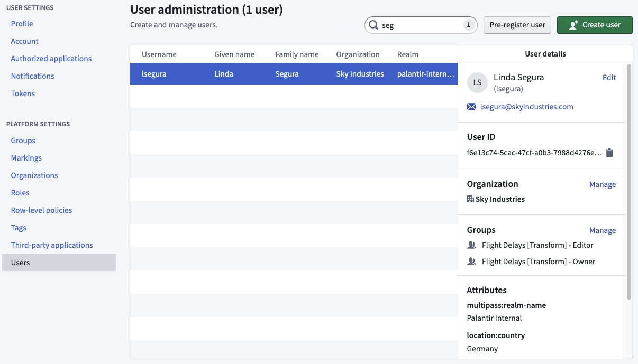Click the Edit link for Linda Segura
638x364 pixels.
(x=609, y=78)
